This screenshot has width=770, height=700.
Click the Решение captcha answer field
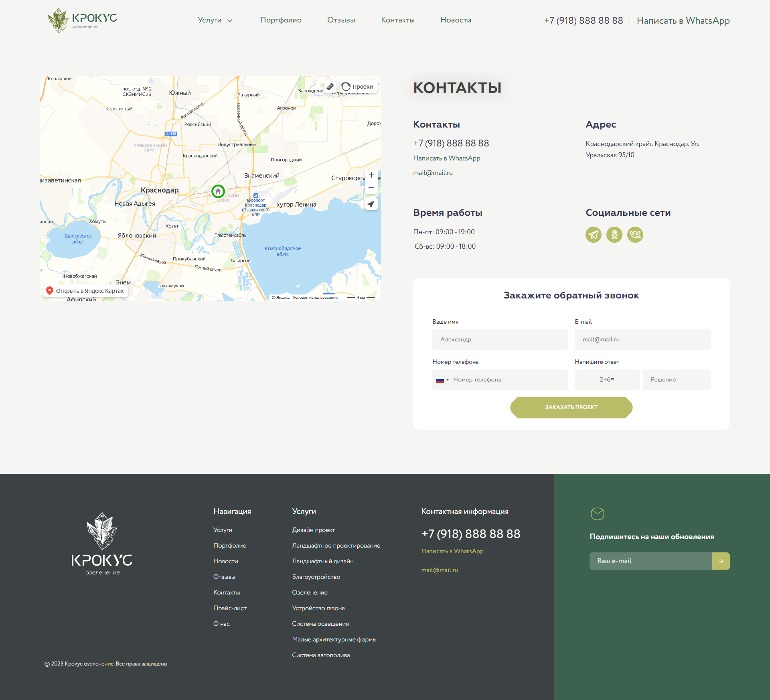click(676, 380)
